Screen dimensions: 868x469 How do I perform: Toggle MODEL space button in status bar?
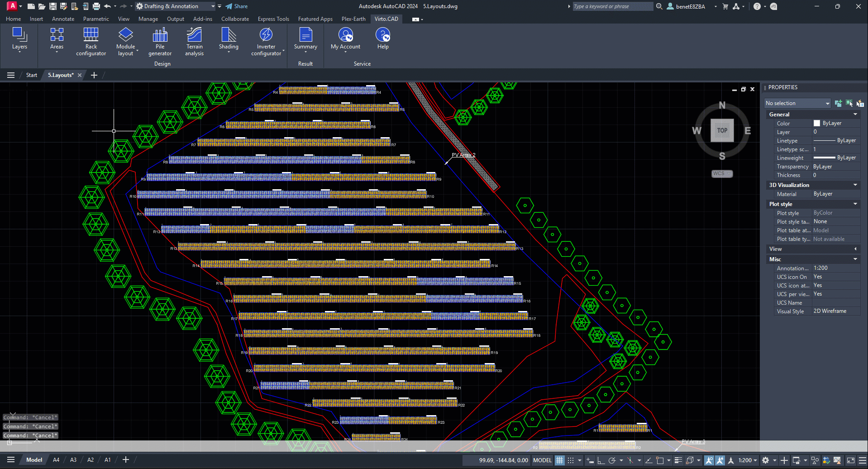tap(542, 460)
